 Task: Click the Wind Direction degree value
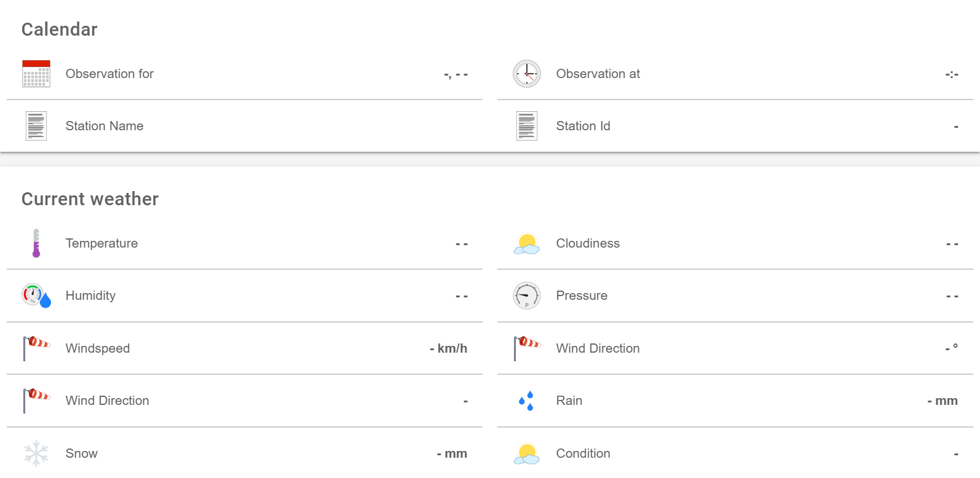[x=951, y=348]
